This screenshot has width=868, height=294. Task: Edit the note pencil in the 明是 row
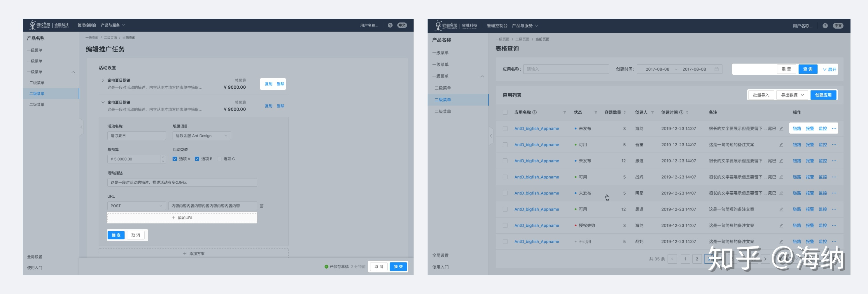(x=781, y=193)
